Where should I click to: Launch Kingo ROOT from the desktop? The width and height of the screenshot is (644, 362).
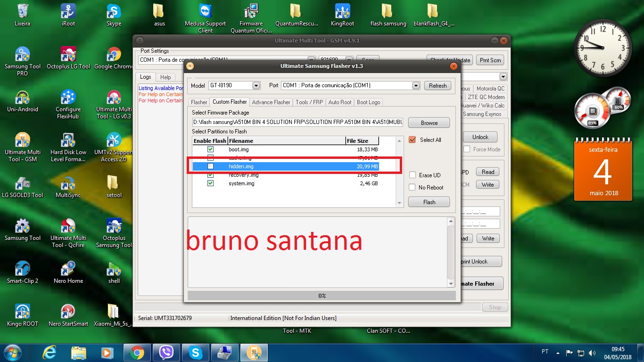tap(22, 315)
